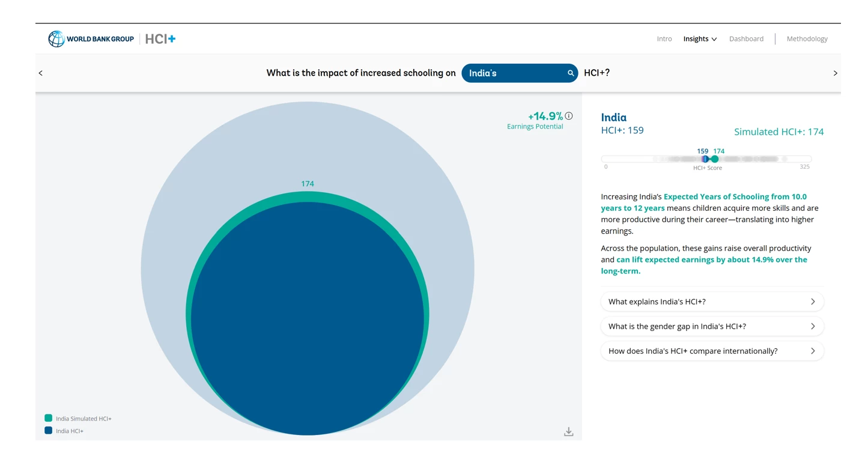Click the teal 174 marker on HCI+ score bar
Screen dimensions: 868x456
pos(715,159)
